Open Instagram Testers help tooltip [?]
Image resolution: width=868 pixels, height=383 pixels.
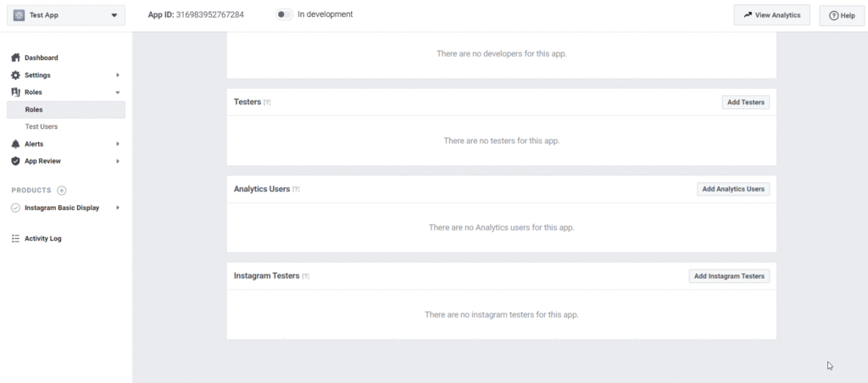point(305,276)
